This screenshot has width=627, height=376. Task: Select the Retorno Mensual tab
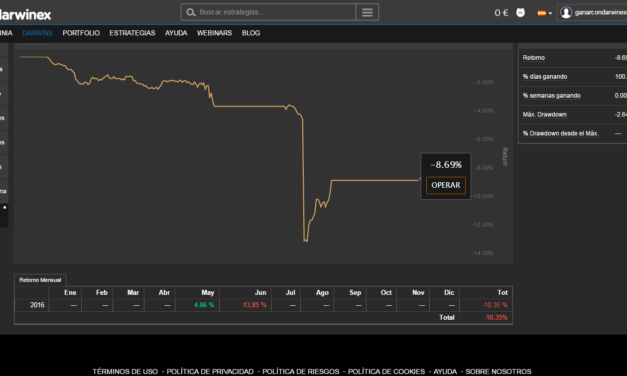click(x=40, y=280)
